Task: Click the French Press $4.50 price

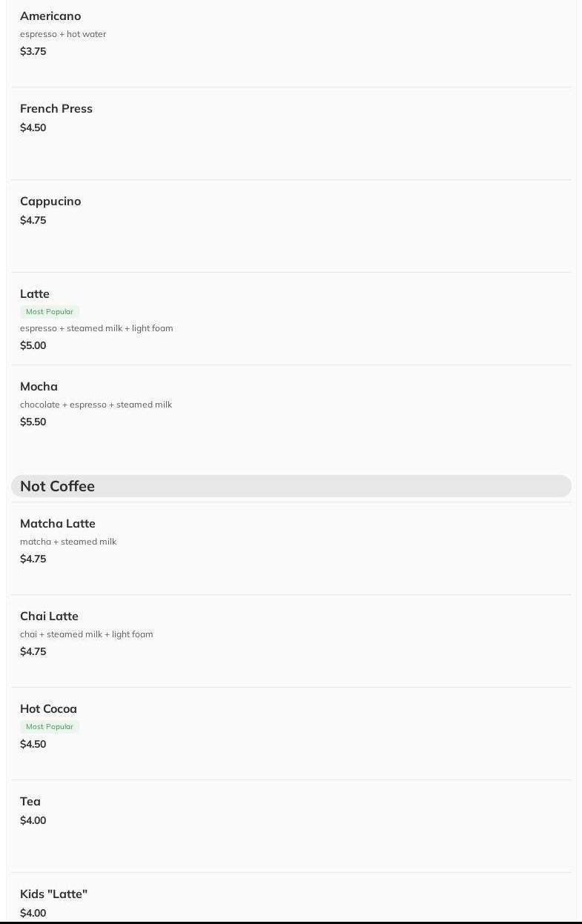Action: point(33,128)
